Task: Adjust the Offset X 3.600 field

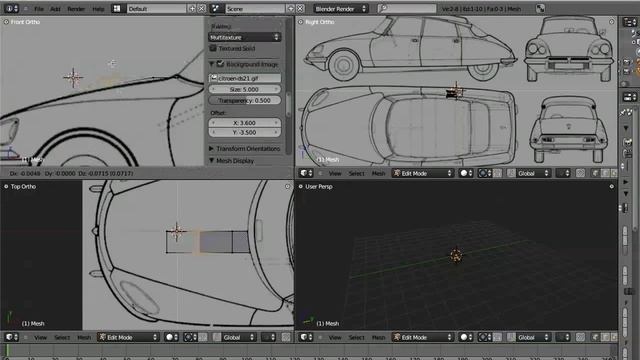Action: [x=244, y=122]
